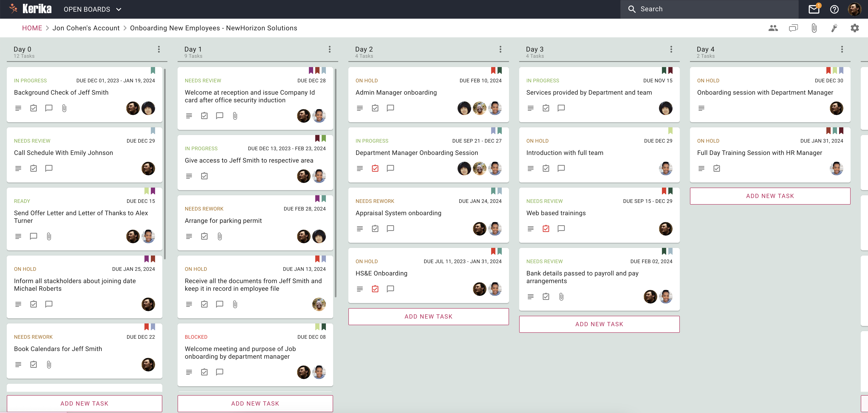
Task: Click the help question mark icon
Action: click(834, 9)
